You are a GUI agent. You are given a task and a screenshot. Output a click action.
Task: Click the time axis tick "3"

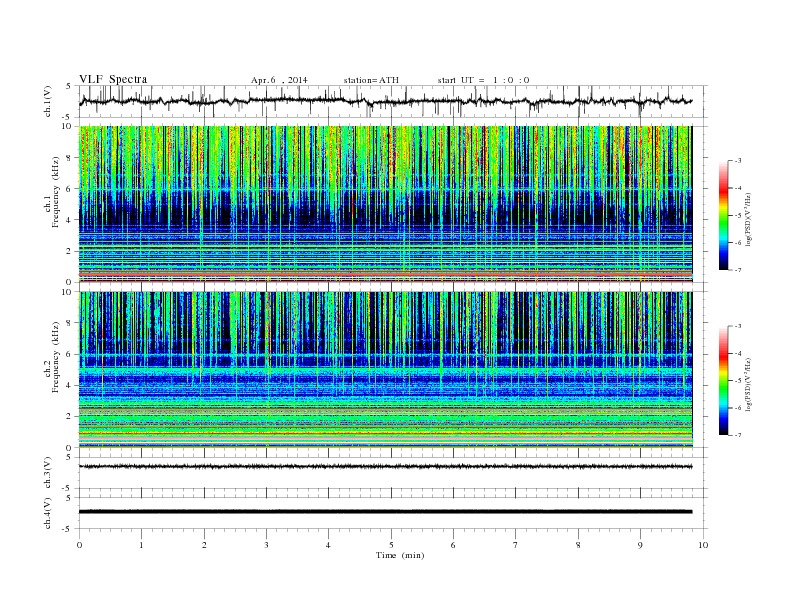pyautogui.click(x=266, y=545)
